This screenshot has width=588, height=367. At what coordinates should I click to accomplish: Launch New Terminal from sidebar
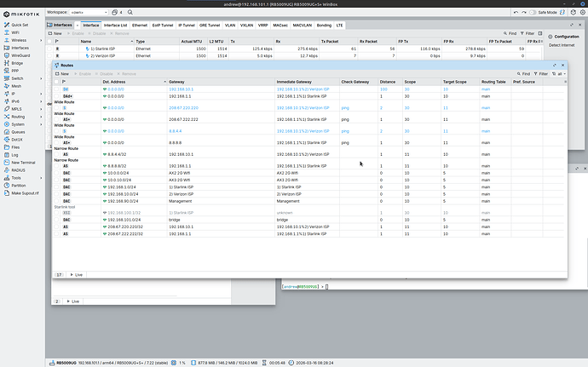coord(23,163)
